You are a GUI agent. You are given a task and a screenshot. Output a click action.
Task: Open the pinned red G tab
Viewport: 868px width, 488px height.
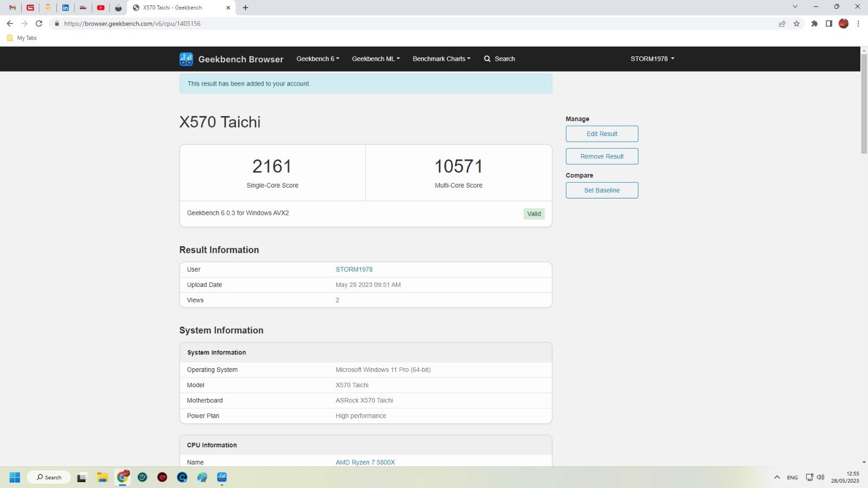pyautogui.click(x=30, y=8)
